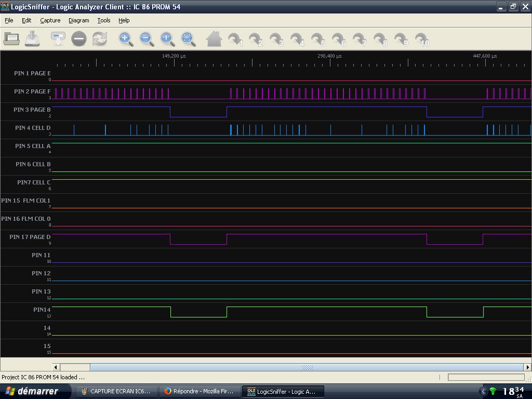Open the File menu
Viewport: 532px width, 399px height.
(9, 20)
